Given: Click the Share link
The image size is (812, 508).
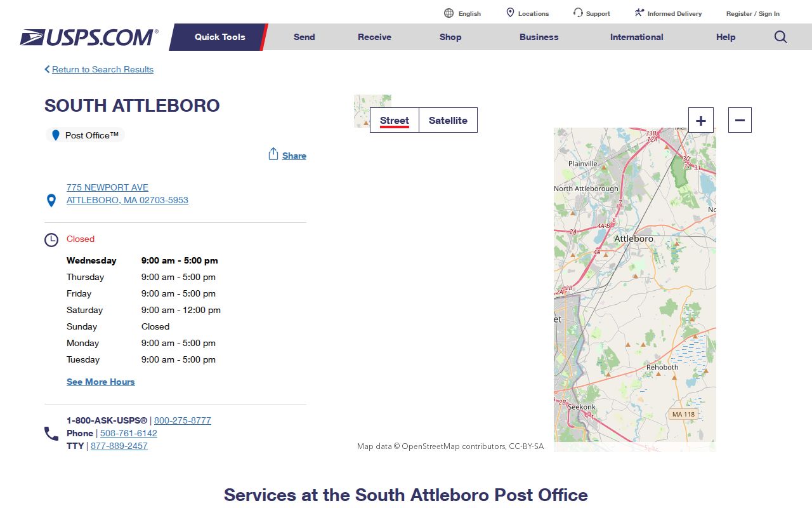Looking at the screenshot, I should tap(294, 156).
